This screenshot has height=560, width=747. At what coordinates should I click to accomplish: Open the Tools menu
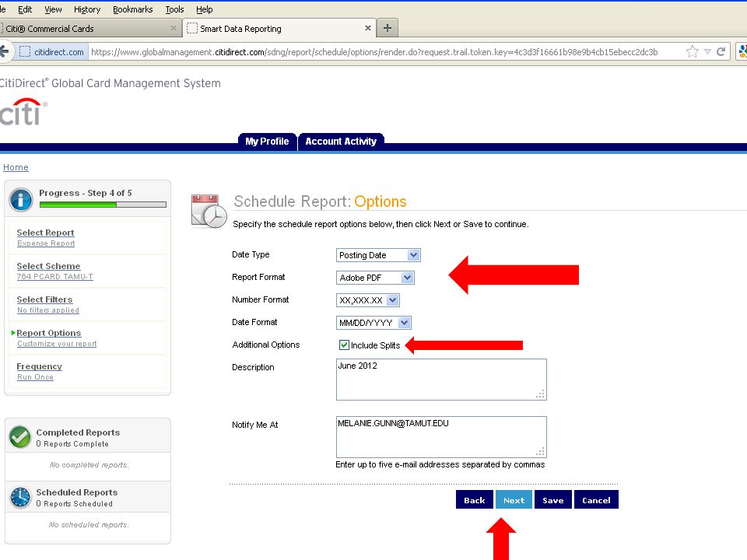click(174, 9)
